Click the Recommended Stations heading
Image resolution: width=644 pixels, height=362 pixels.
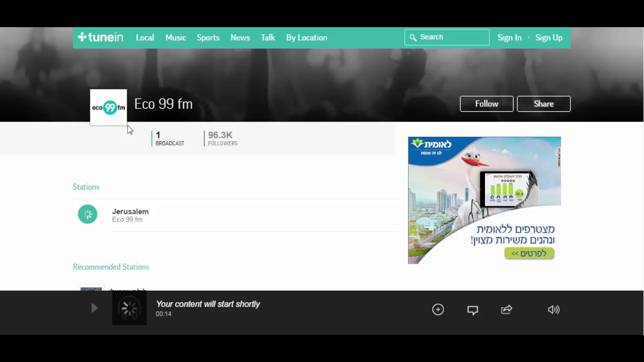pyautogui.click(x=111, y=267)
